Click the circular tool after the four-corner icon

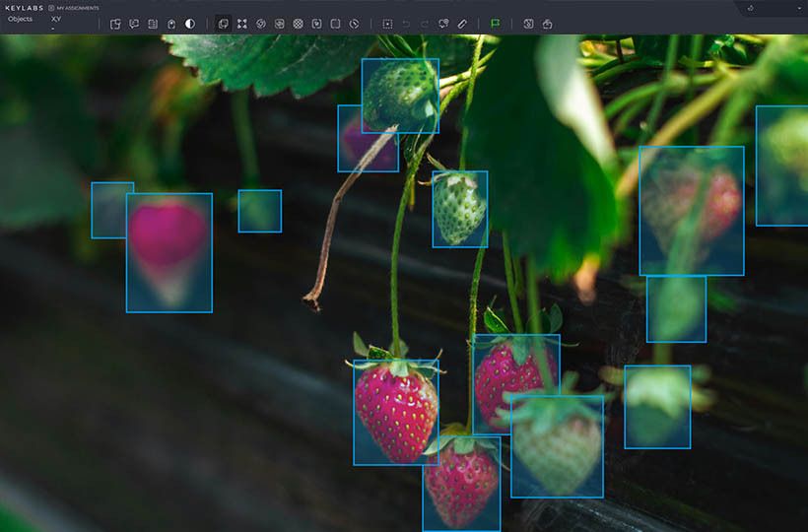pyautogui.click(x=261, y=24)
